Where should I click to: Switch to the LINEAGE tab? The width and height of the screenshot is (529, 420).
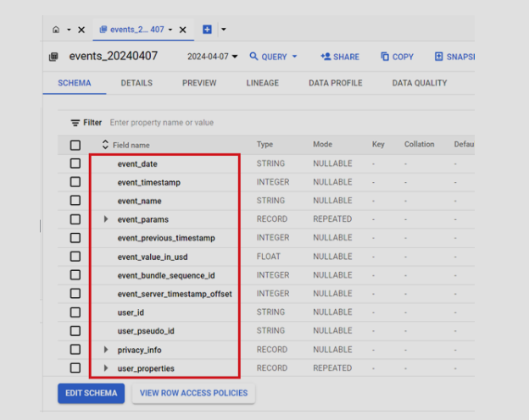coord(263,83)
